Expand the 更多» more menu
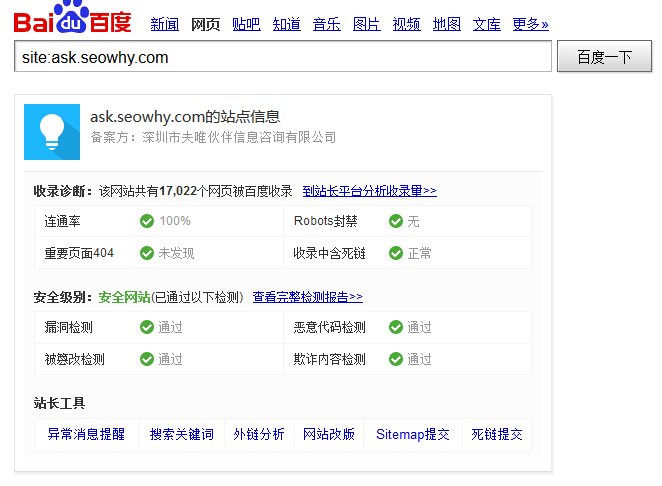Image resolution: width=662 pixels, height=486 pixels. click(x=530, y=24)
